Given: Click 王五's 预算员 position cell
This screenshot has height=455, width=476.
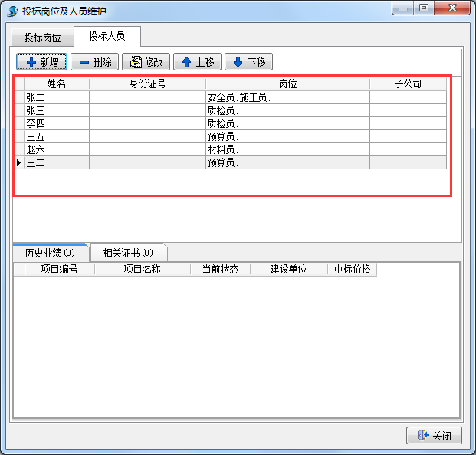Looking at the screenshot, I should tap(287, 136).
